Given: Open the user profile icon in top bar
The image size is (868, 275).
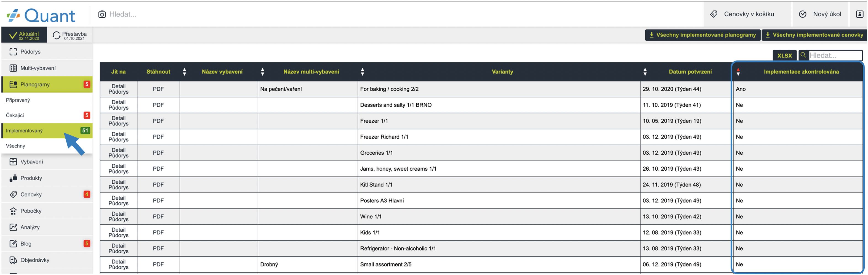Looking at the screenshot, I should (x=859, y=14).
